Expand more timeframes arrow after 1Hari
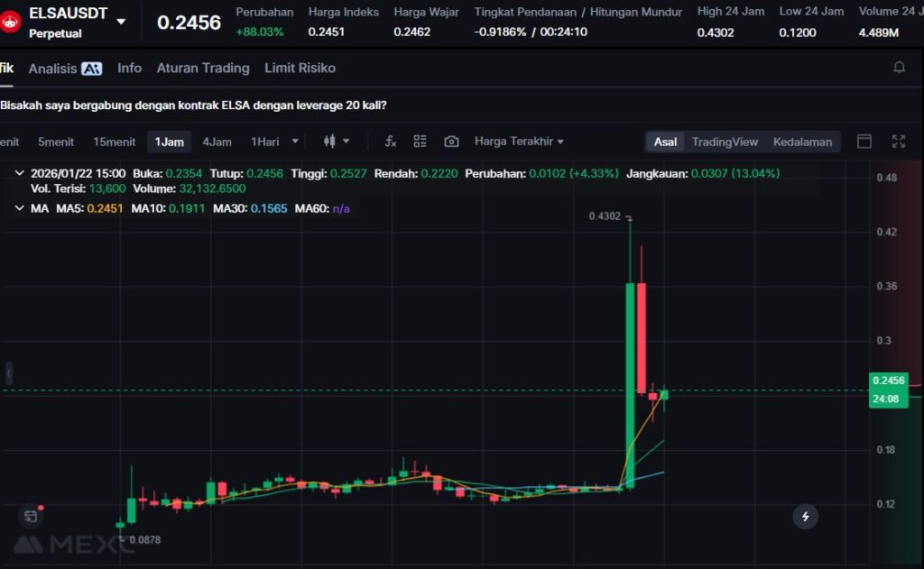Screen dimensions: 924x569 tap(295, 142)
